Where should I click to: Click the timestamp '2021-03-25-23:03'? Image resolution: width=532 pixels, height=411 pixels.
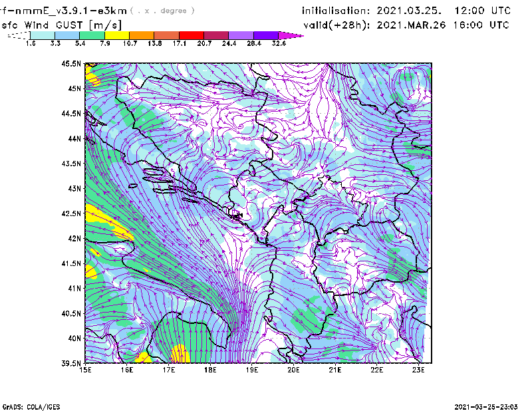486,407
